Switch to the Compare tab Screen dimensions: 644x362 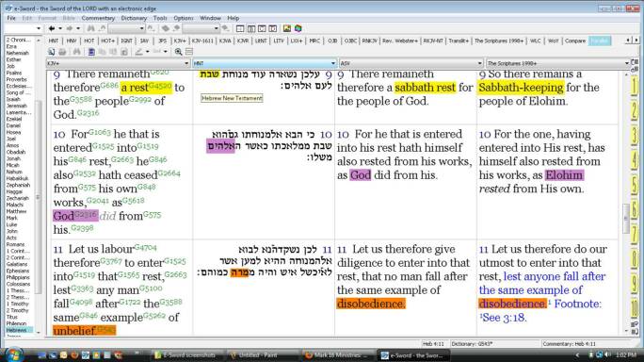[575, 41]
